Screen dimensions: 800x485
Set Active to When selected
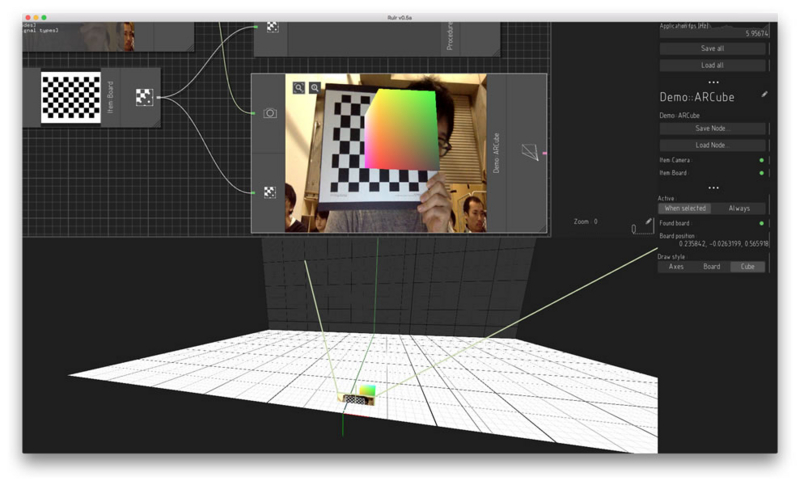[x=685, y=208]
